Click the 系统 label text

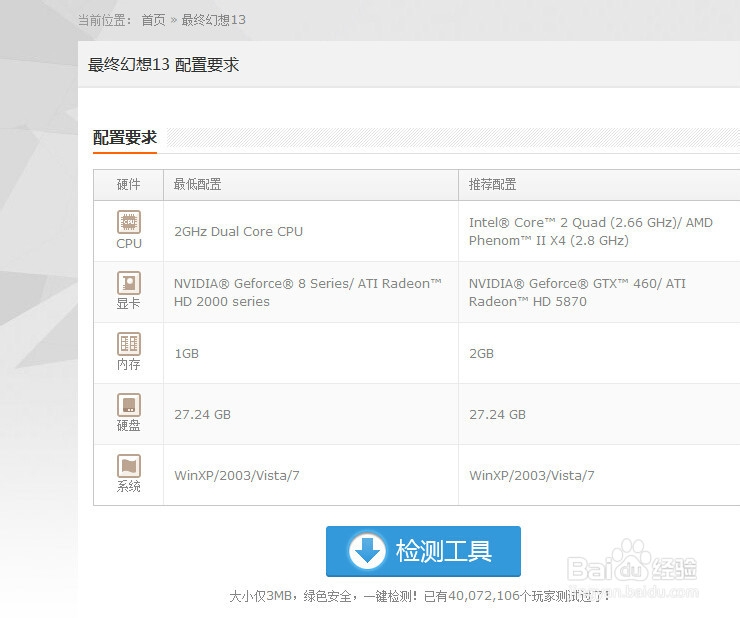(x=128, y=486)
